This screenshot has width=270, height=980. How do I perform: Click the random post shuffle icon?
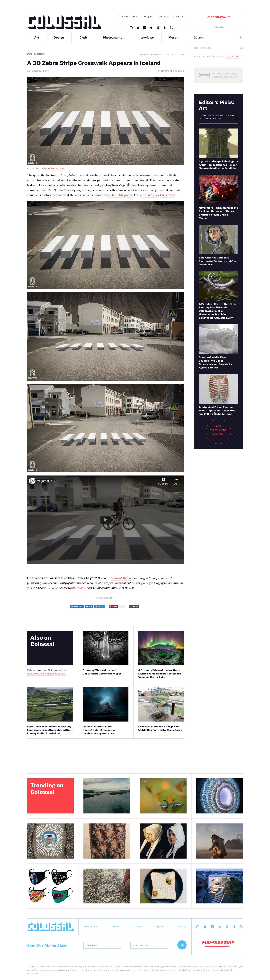241,48
